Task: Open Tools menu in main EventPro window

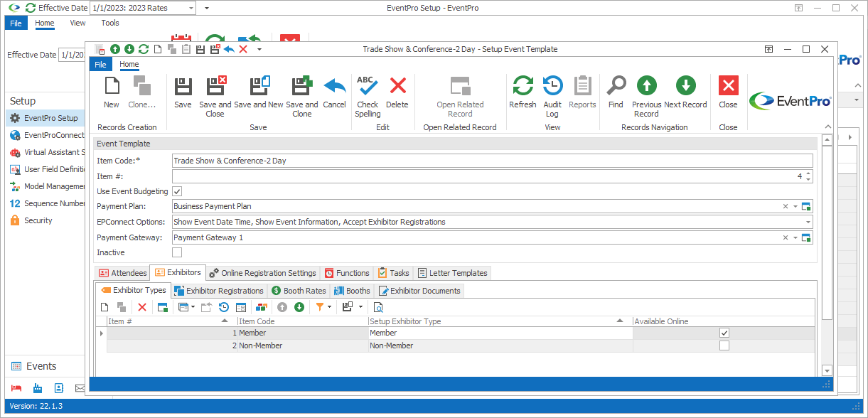Action: coord(110,23)
